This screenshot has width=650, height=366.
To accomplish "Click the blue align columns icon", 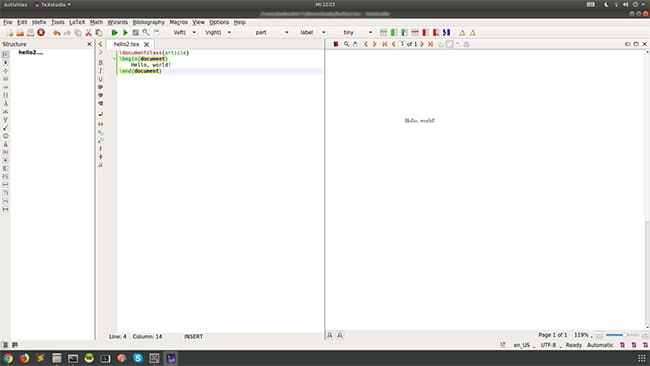I will (x=446, y=33).
